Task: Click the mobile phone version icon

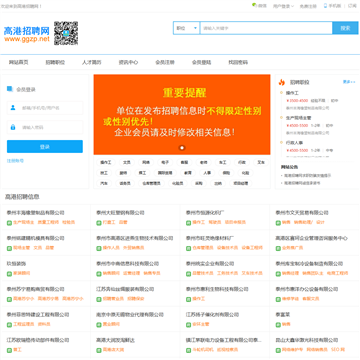Action: pos(325,6)
